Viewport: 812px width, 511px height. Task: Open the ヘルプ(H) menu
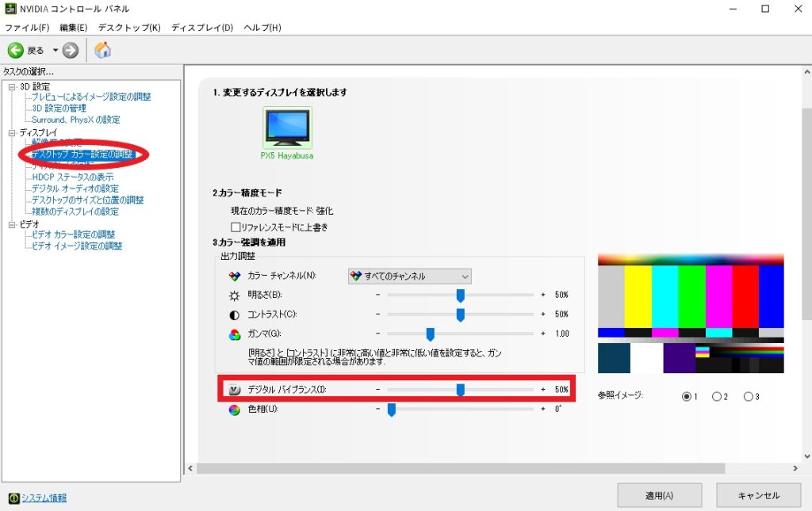coord(262,28)
